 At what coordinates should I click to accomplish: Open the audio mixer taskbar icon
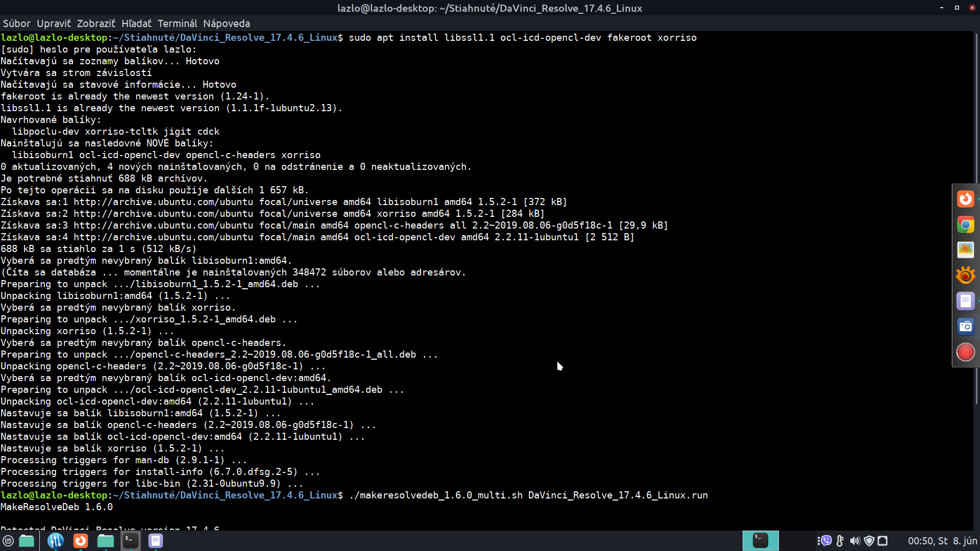tap(56, 541)
